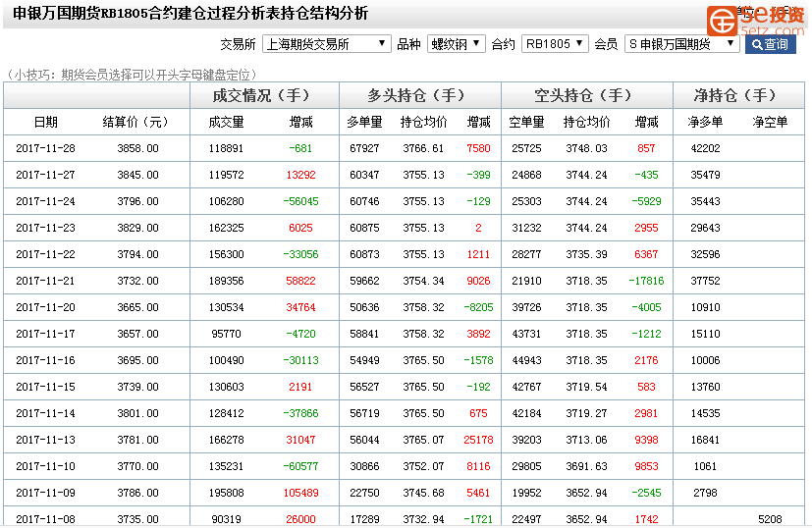Select the date cell 2017-11-17

(x=45, y=334)
